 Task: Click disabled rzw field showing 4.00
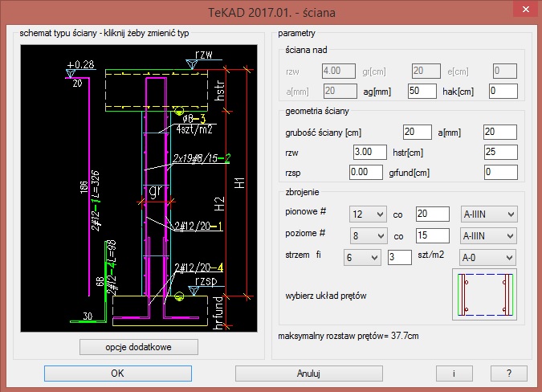tap(339, 71)
